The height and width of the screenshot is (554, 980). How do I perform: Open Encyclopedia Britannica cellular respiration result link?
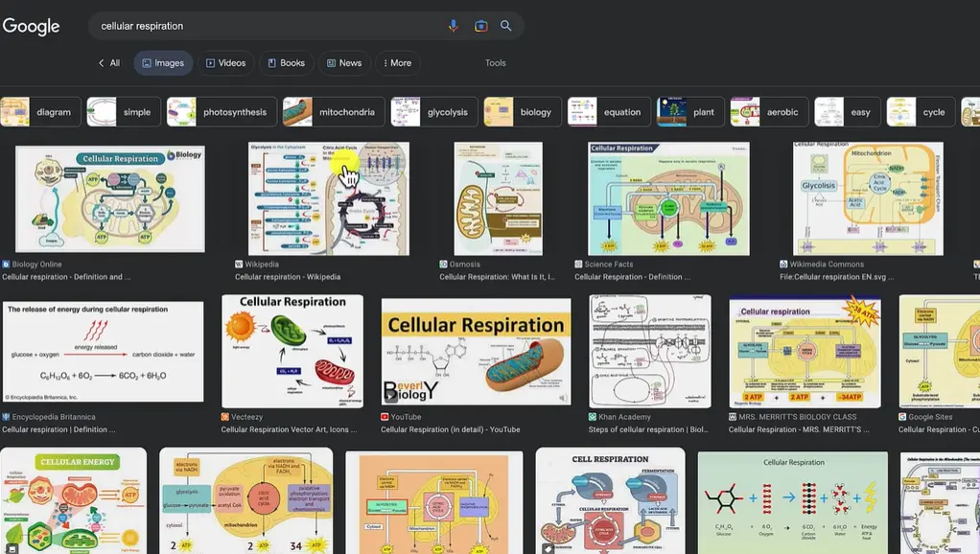pyautogui.click(x=59, y=429)
